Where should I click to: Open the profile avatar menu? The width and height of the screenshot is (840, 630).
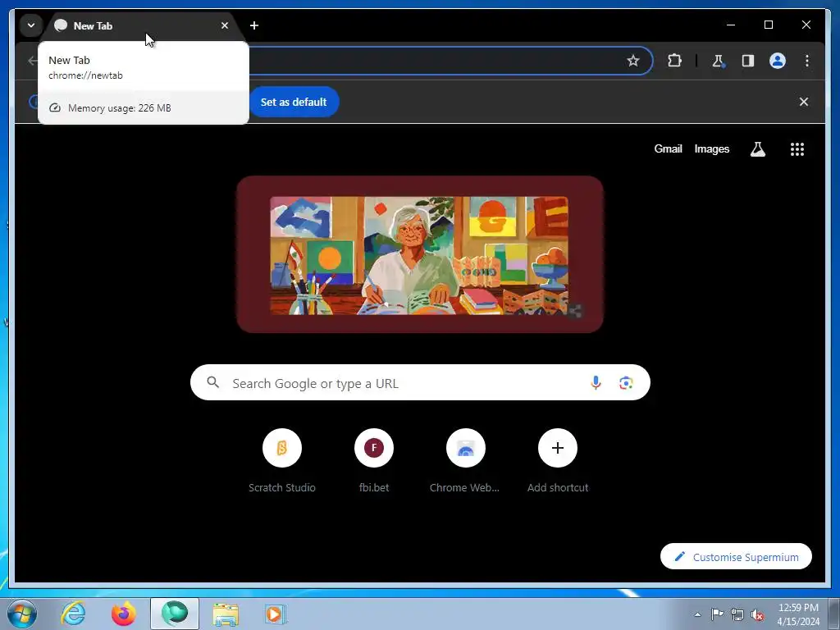coord(778,61)
